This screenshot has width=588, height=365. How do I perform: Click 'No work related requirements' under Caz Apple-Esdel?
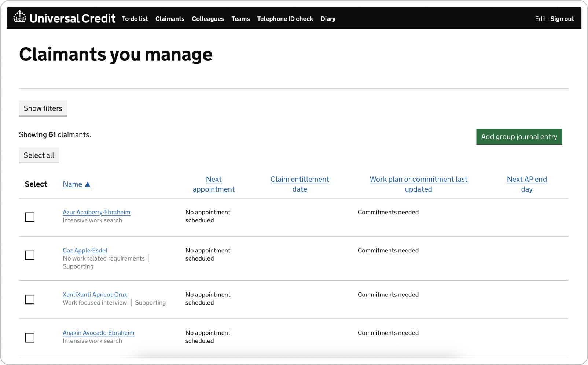point(104,258)
